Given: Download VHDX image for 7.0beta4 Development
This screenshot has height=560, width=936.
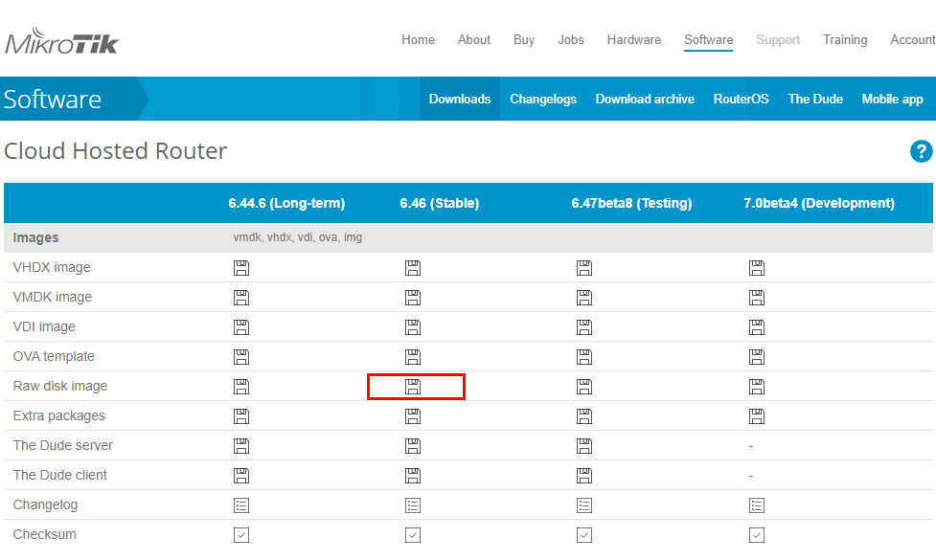Looking at the screenshot, I should point(756,268).
